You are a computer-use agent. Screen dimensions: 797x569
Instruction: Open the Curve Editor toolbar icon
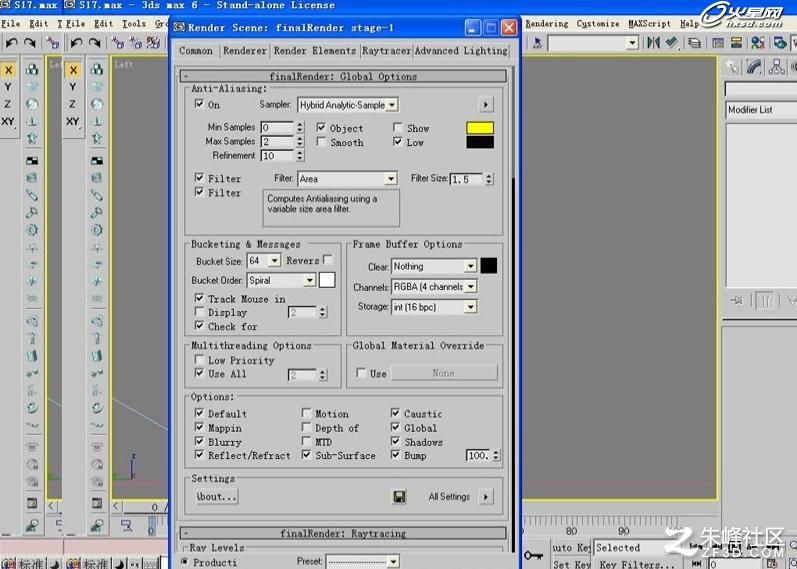[718, 43]
